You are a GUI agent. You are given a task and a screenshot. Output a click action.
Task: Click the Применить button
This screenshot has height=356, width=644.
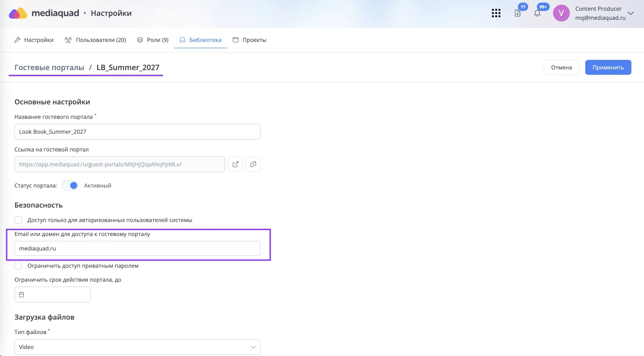click(608, 67)
